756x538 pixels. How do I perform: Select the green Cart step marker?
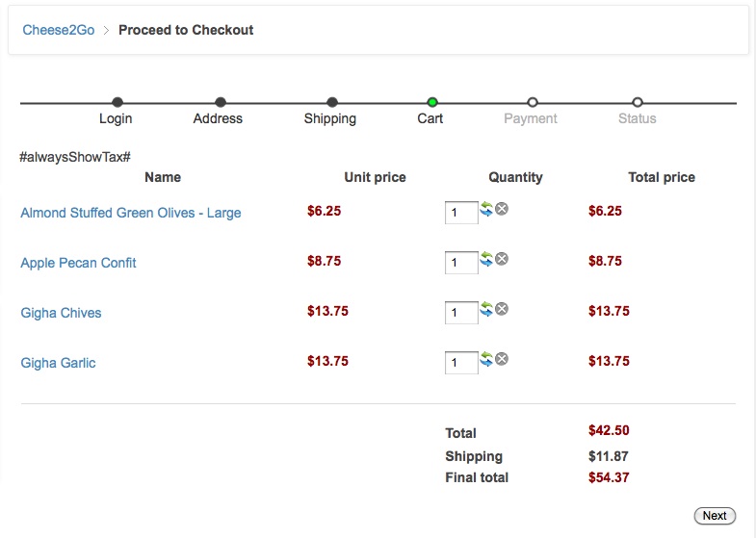pos(432,102)
